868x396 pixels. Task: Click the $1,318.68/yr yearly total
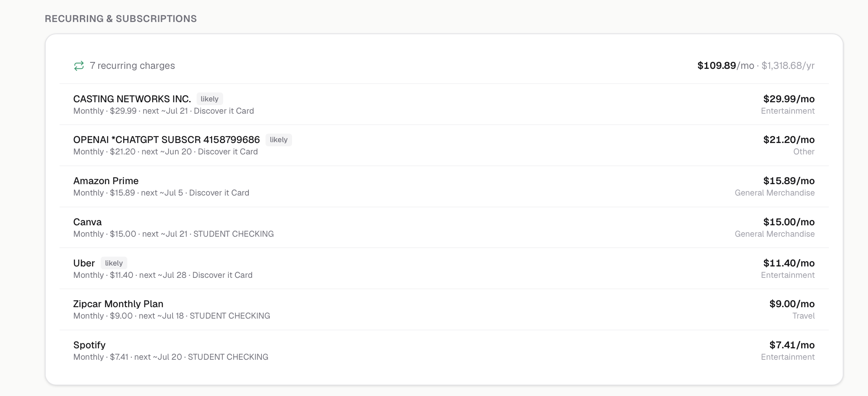tap(788, 66)
